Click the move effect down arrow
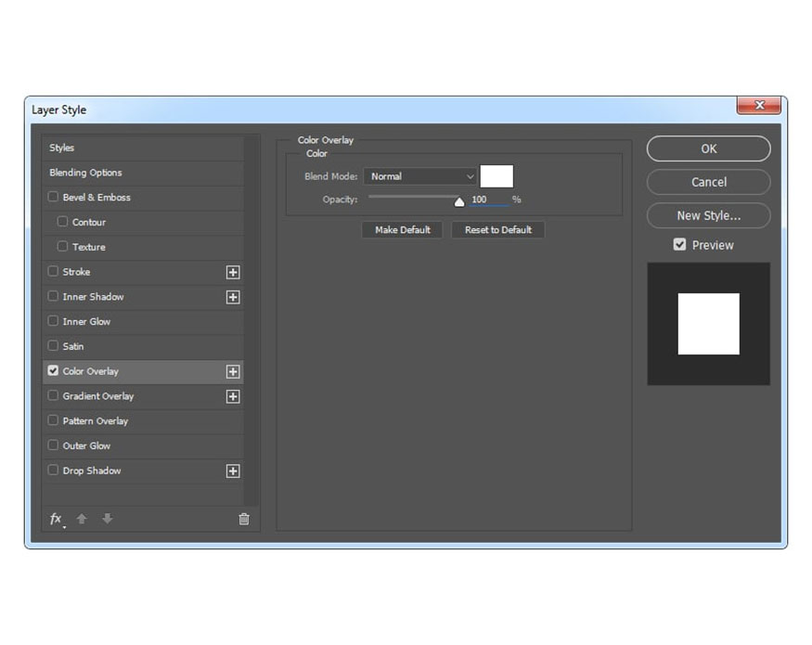812x645 pixels. click(x=108, y=519)
